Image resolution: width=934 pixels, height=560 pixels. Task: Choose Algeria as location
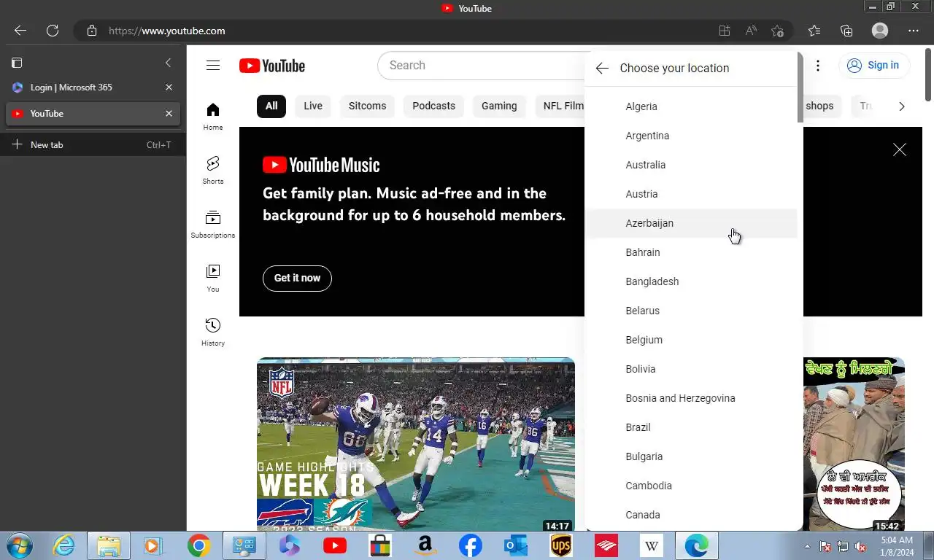click(691, 106)
